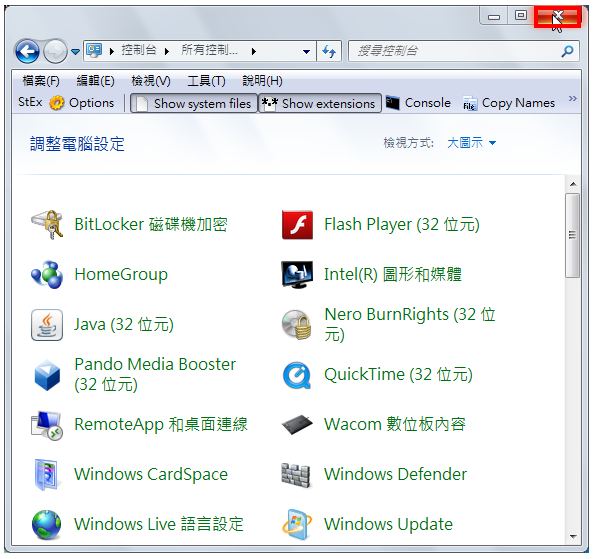Click the scrollbar down arrow
Image resolution: width=604 pixels, height=559 pixels.
pos(573,537)
